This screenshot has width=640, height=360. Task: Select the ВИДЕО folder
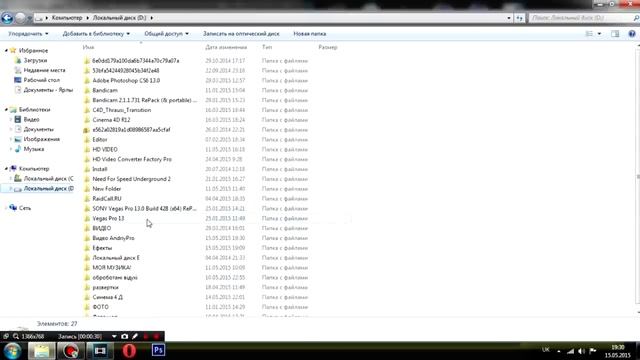point(102,228)
